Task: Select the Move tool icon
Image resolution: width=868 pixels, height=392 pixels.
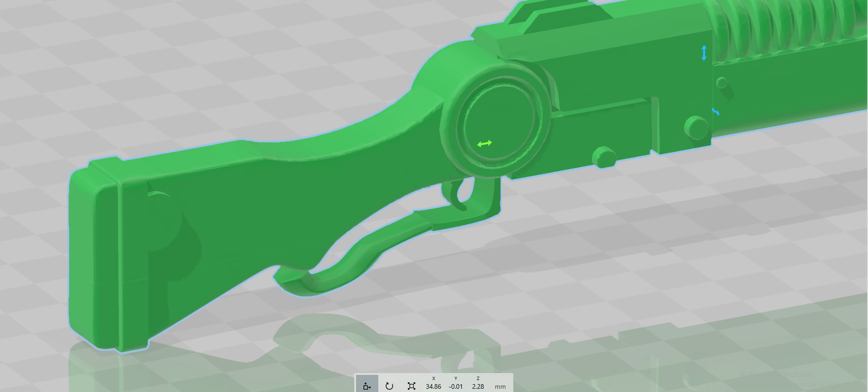Action: (x=367, y=386)
